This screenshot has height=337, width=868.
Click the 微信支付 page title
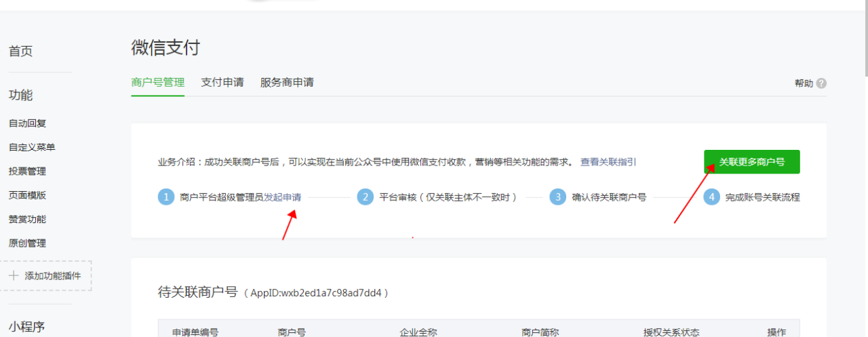click(165, 48)
